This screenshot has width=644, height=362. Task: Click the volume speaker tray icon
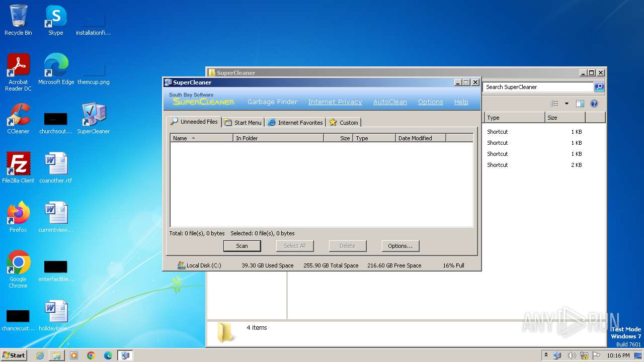click(x=572, y=355)
